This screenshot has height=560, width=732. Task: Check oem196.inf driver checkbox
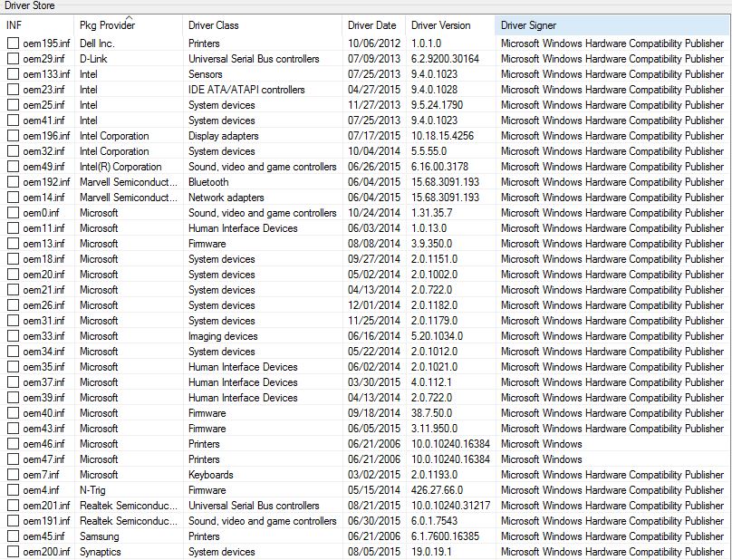pyautogui.click(x=13, y=136)
